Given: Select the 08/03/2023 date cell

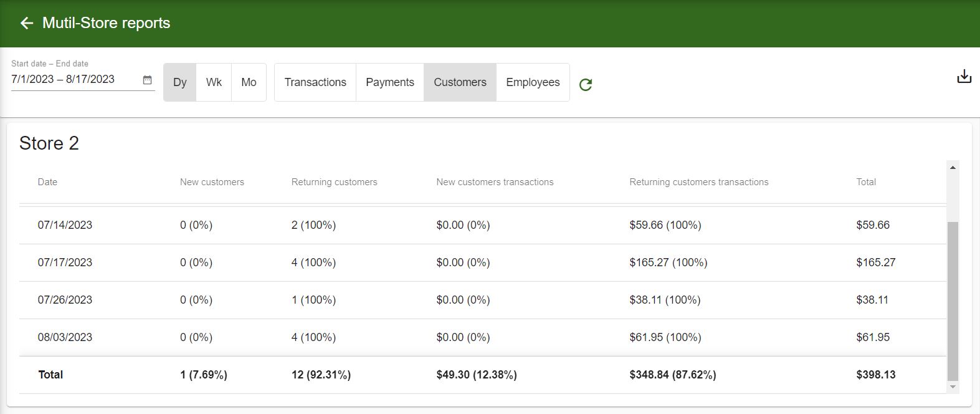Looking at the screenshot, I should point(65,337).
